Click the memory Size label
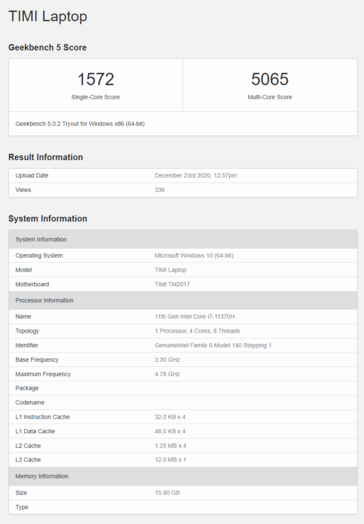This screenshot has height=524, width=364. [21, 493]
